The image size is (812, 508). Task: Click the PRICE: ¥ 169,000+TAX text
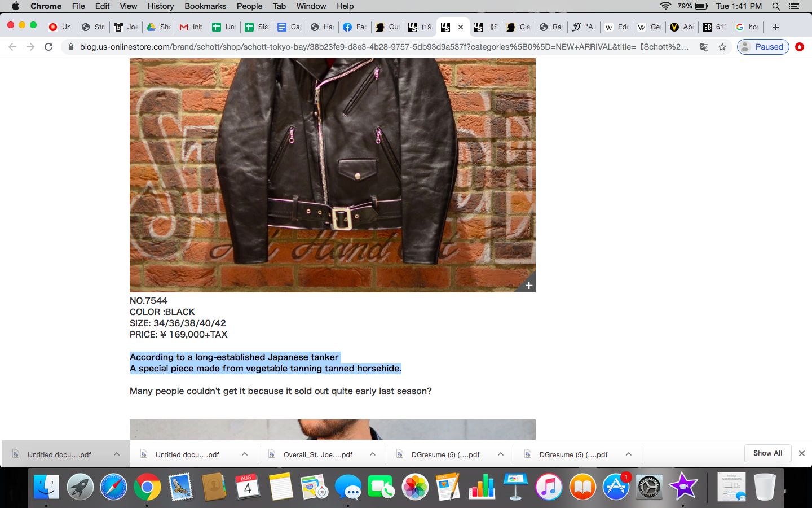click(178, 334)
